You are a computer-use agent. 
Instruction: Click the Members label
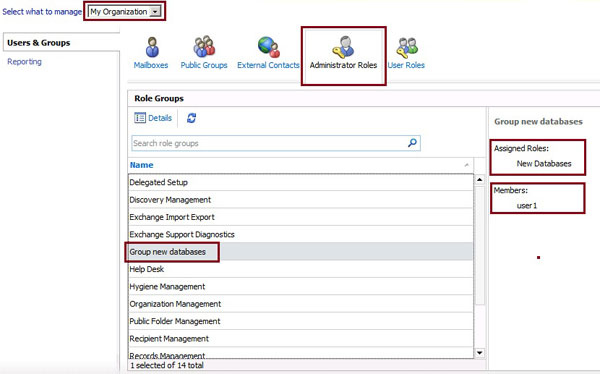tap(510, 190)
